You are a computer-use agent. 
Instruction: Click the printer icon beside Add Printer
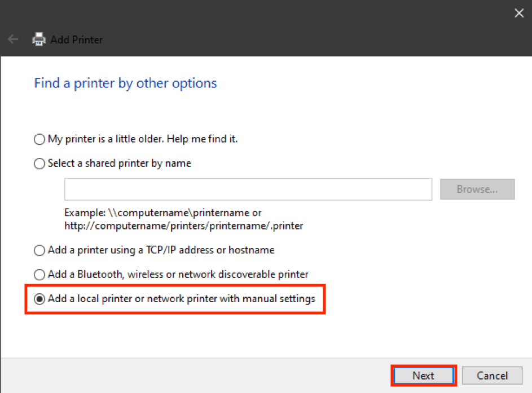coord(39,39)
